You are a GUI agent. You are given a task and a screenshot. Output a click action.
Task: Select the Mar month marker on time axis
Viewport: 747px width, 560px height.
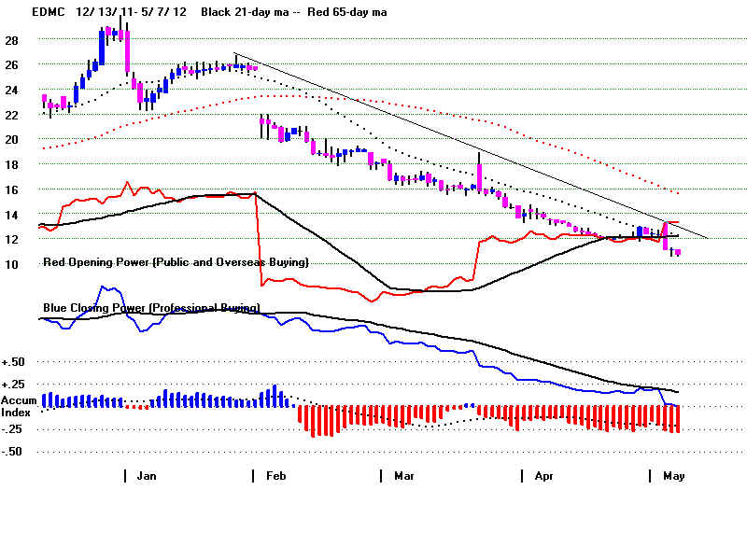pyautogui.click(x=402, y=476)
